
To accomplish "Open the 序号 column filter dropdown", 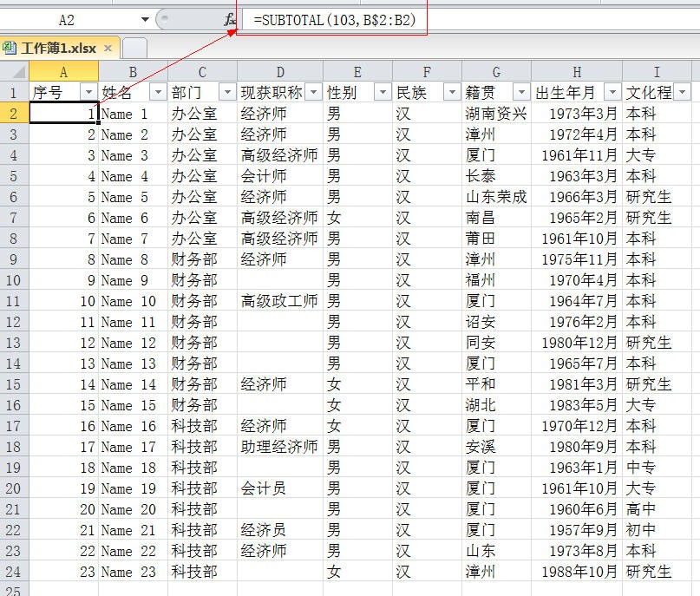I will [x=88, y=93].
